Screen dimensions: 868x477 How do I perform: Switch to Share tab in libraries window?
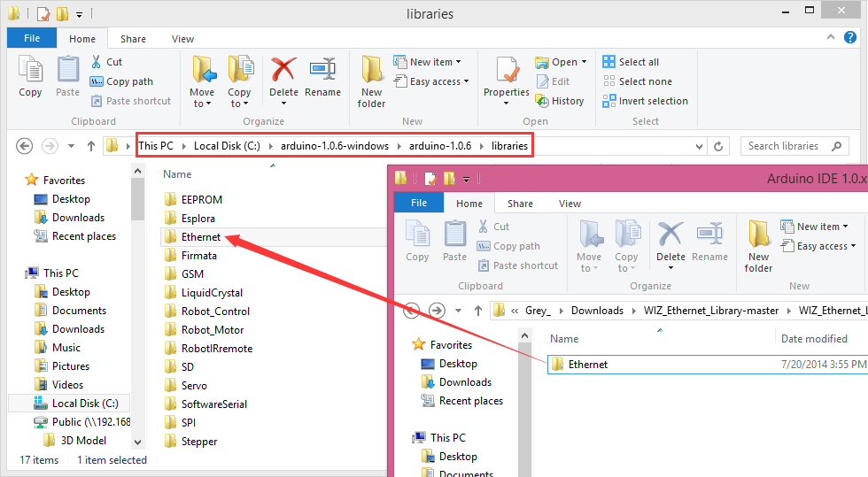point(134,39)
